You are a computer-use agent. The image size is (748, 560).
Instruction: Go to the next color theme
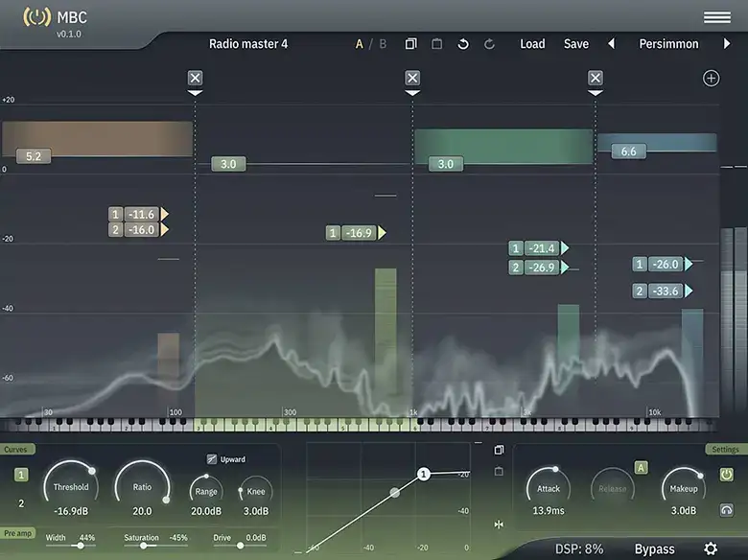[727, 44]
